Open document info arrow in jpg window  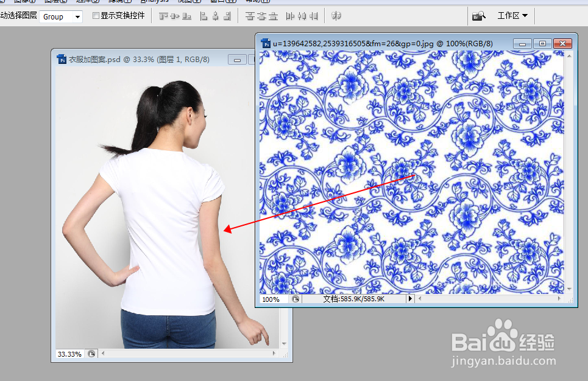coord(410,299)
